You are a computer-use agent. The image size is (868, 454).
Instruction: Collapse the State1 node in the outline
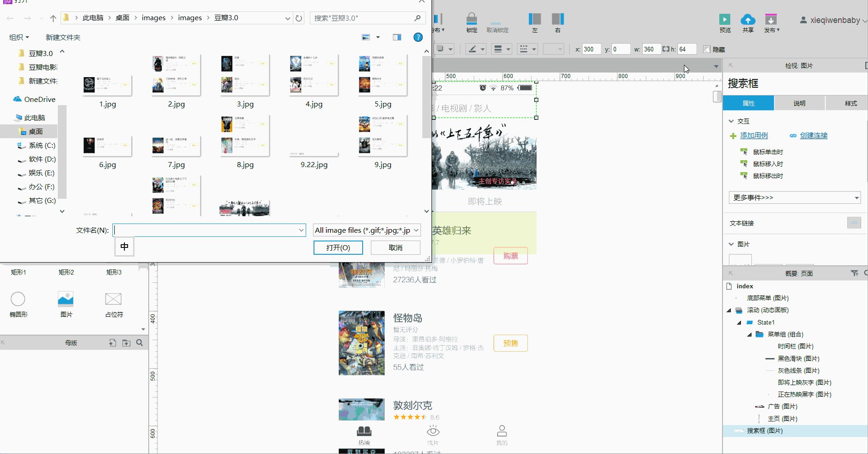[x=739, y=322]
